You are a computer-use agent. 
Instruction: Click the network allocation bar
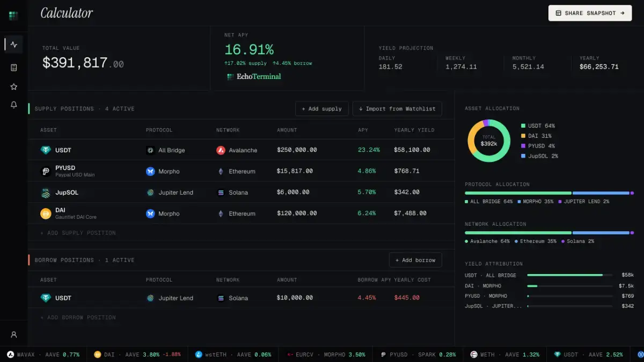(549, 233)
